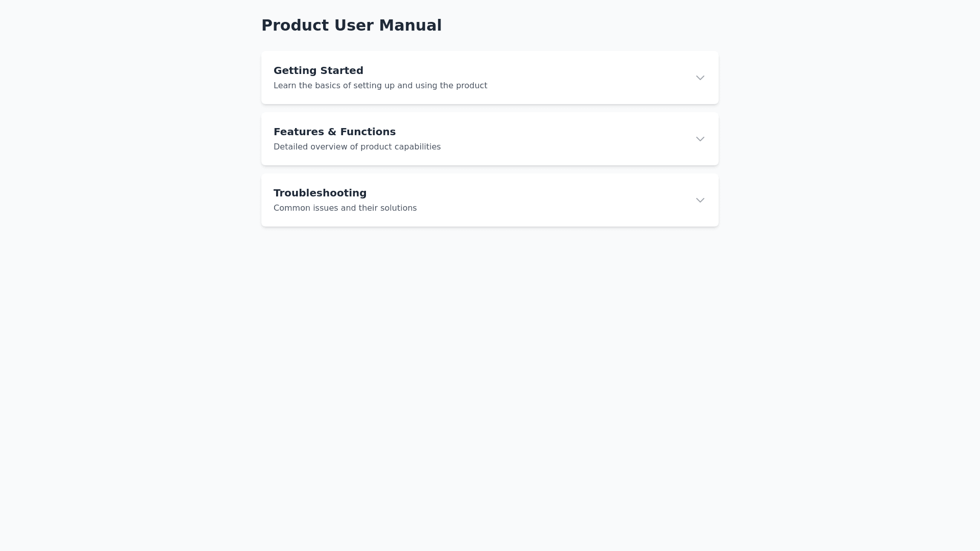This screenshot has height=551, width=980.
Task: Click "Common issues and their solutions" text
Action: tap(345, 208)
